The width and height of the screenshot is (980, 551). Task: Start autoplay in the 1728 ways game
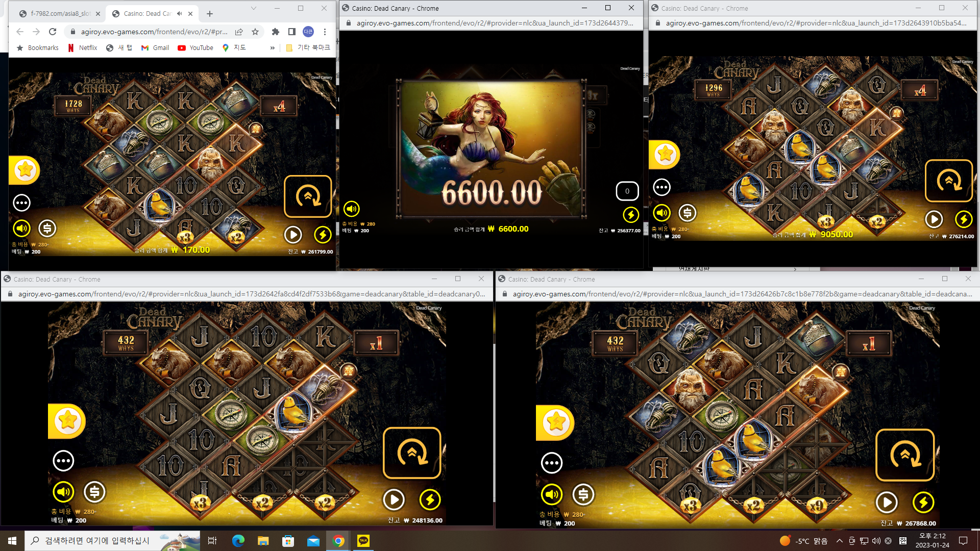pyautogui.click(x=293, y=235)
